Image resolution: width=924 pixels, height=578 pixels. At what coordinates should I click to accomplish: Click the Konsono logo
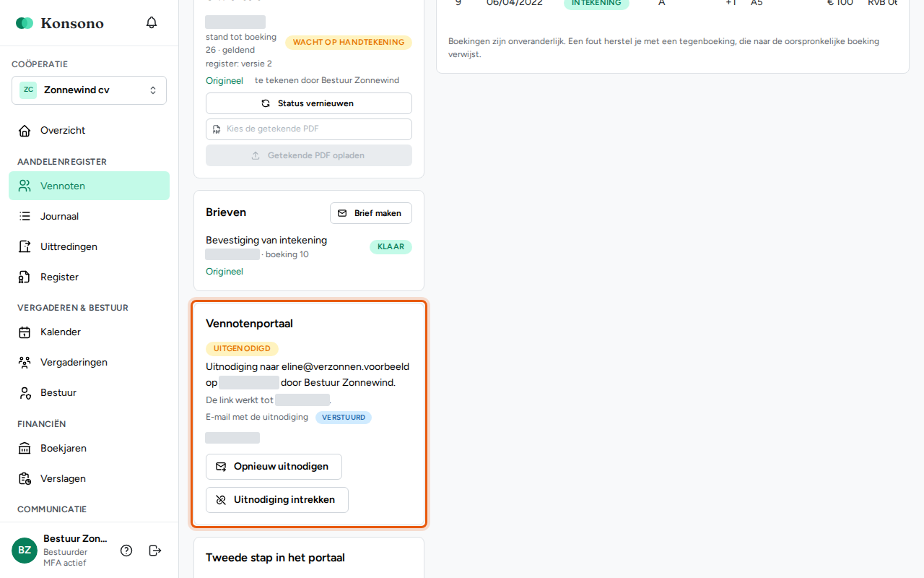coord(60,23)
